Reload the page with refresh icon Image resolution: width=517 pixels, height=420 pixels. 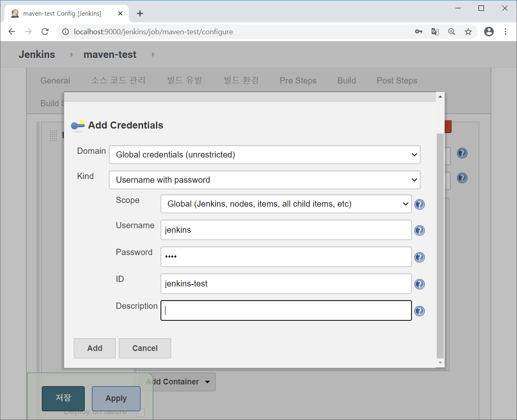(x=45, y=31)
